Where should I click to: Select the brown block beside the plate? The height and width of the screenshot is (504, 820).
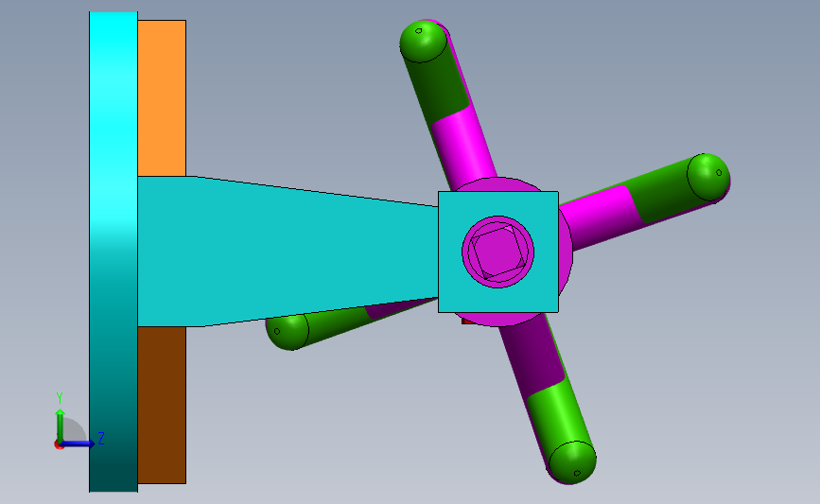[x=162, y=406]
